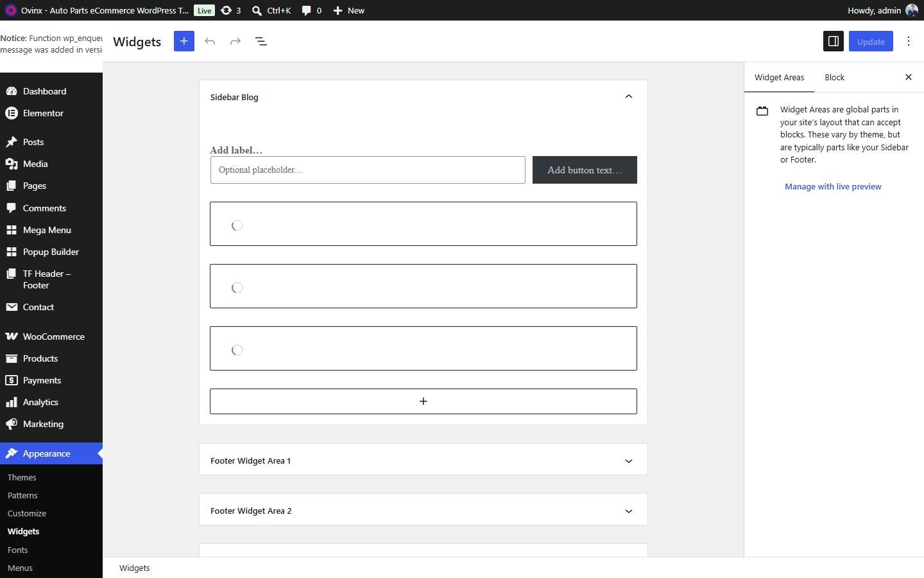This screenshot has height=578, width=924.
Task: Click Manage with live preview link
Action: 833,186
